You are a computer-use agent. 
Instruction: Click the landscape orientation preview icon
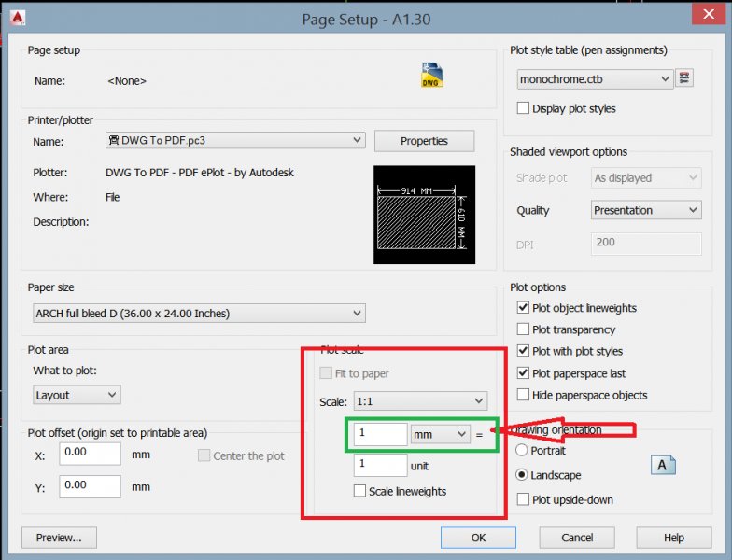(x=663, y=465)
